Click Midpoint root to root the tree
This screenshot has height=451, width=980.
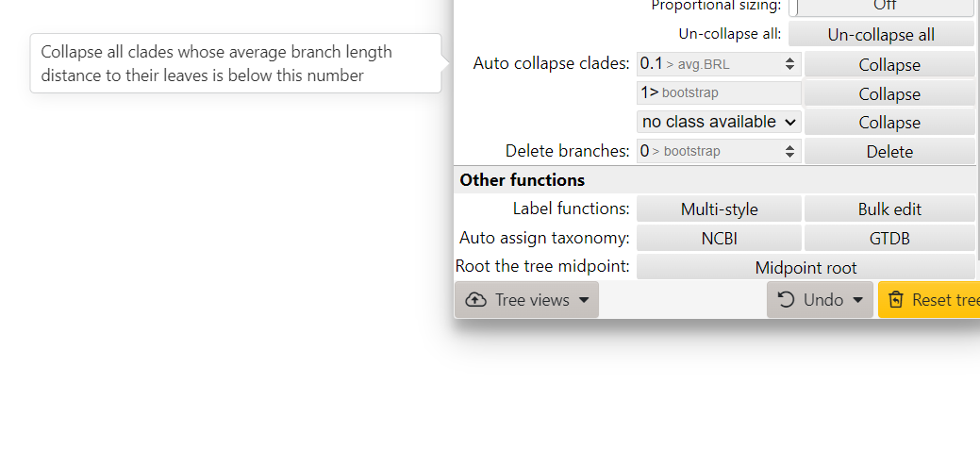pyautogui.click(x=806, y=267)
